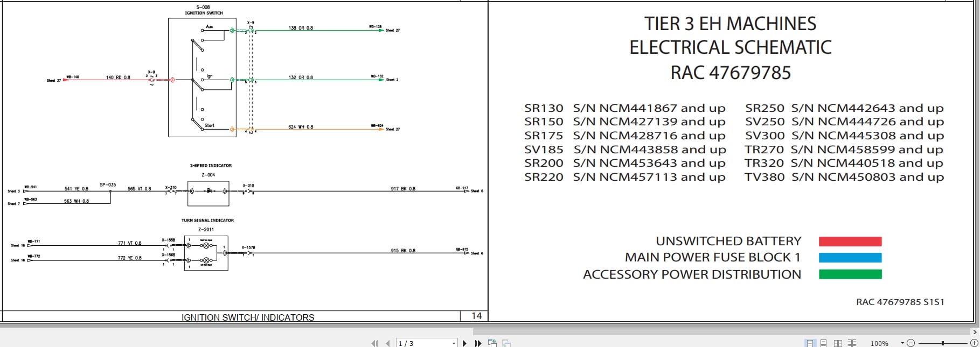This screenshot has width=980, height=347.
Task: Click the '772 YE 0.8' wire label
Action: [x=130, y=258]
